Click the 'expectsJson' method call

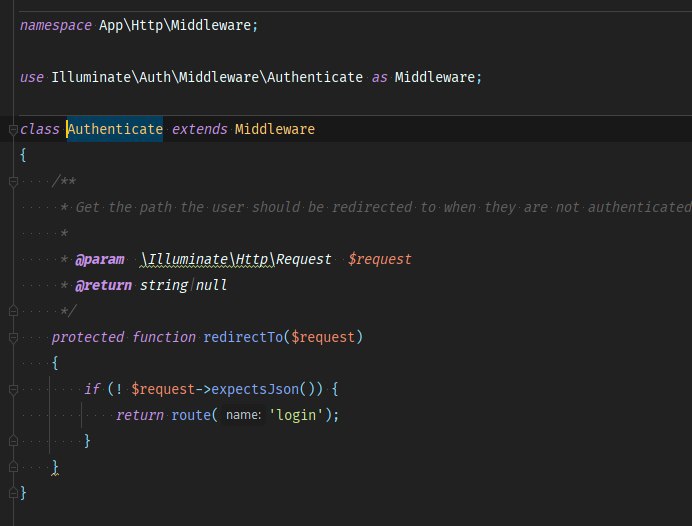255,389
